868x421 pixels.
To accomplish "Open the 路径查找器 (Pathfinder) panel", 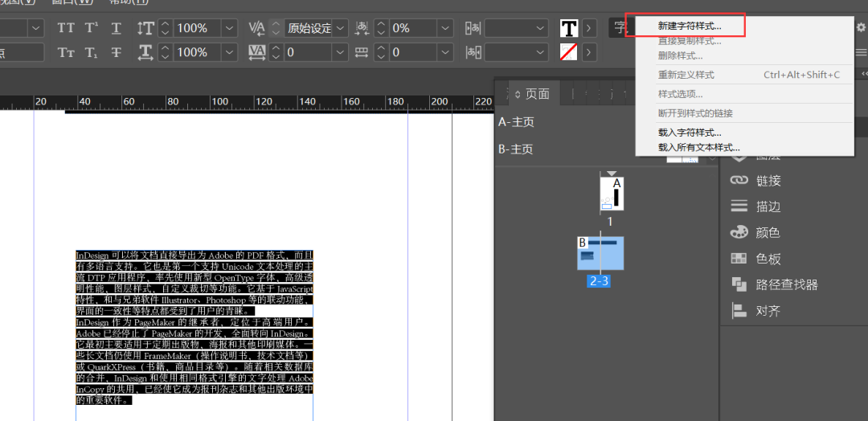I will tap(774, 284).
